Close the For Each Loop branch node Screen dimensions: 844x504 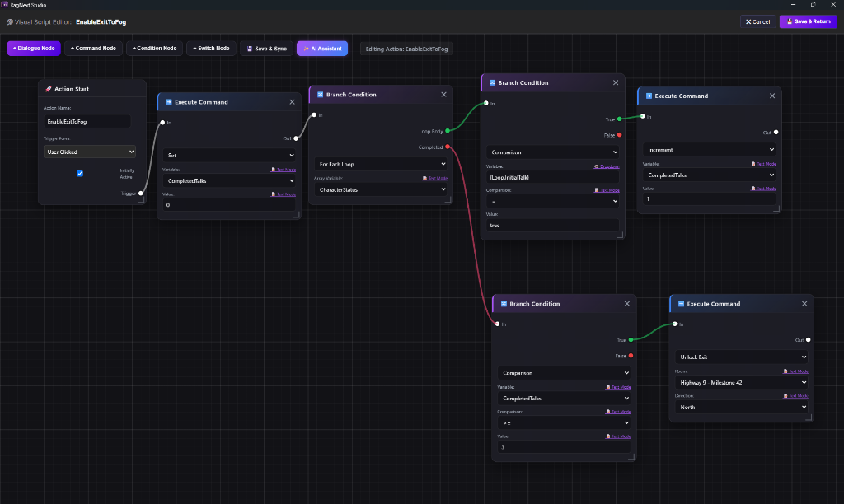(443, 95)
